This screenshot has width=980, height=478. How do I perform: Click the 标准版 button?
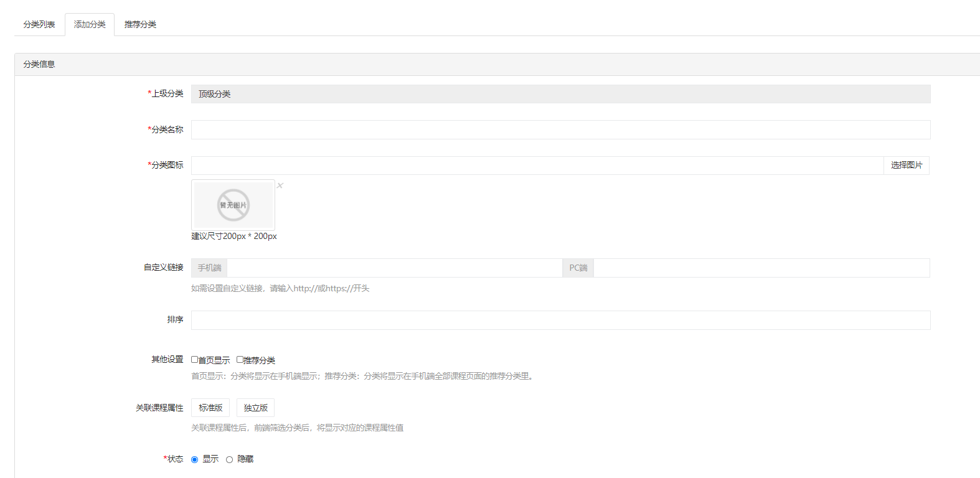pyautogui.click(x=210, y=408)
